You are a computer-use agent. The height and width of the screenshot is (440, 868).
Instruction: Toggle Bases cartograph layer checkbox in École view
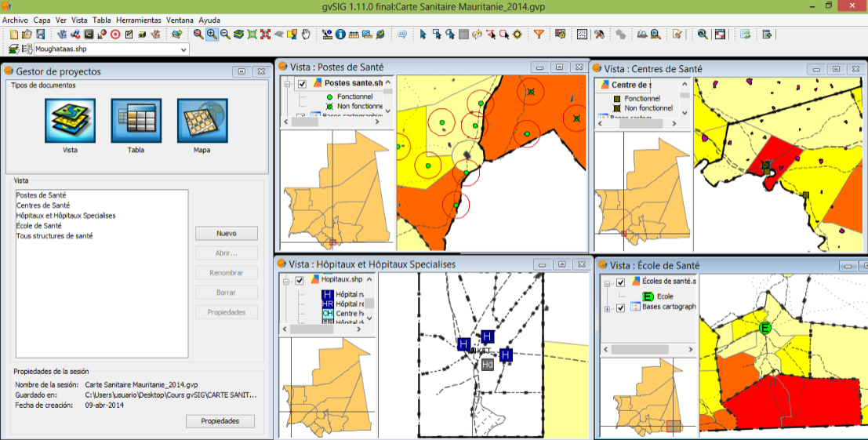click(620, 307)
